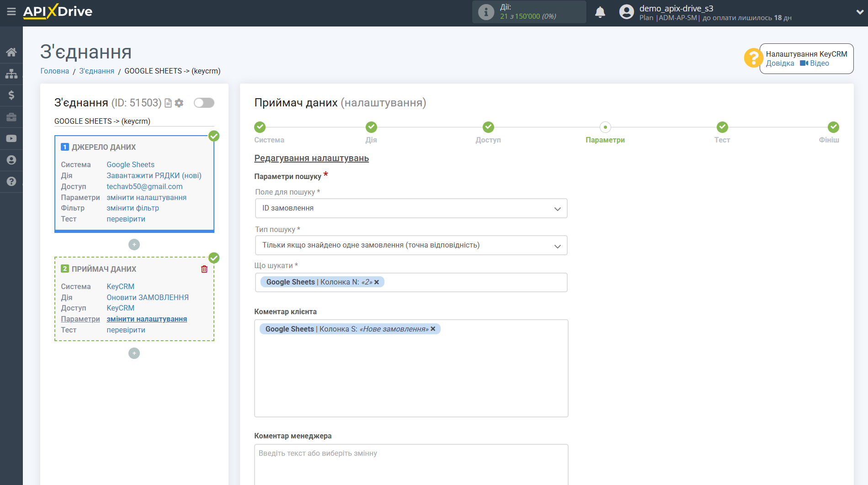Expand the account dropdown chevron
Image resolution: width=868 pixels, height=485 pixels.
click(x=859, y=12)
